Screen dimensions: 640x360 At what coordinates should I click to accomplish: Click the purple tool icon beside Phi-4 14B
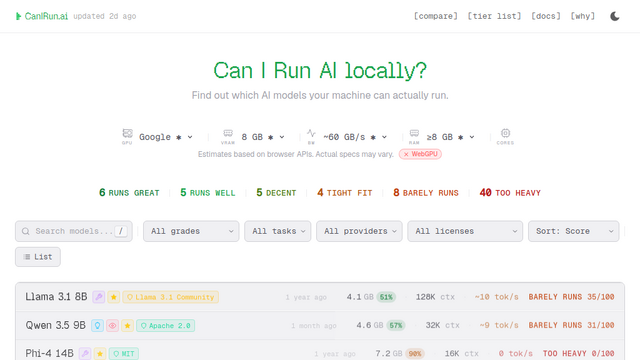85,353
